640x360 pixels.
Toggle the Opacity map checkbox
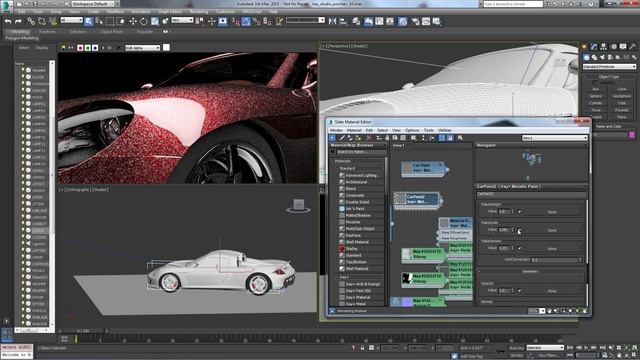(519, 290)
